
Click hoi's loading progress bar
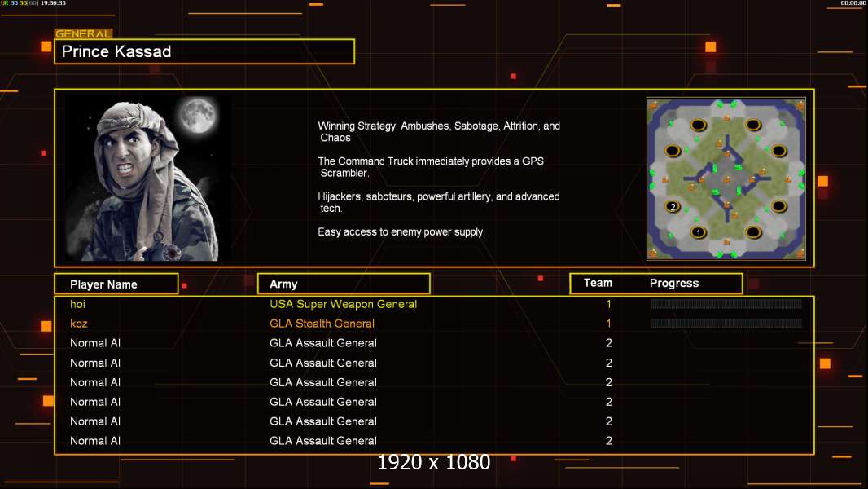coord(726,304)
